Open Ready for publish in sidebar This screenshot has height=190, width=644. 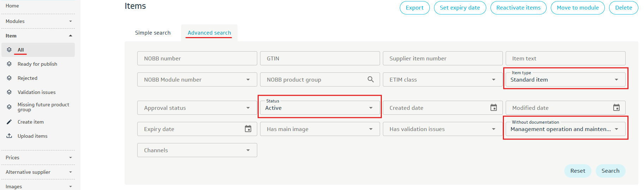[37, 64]
